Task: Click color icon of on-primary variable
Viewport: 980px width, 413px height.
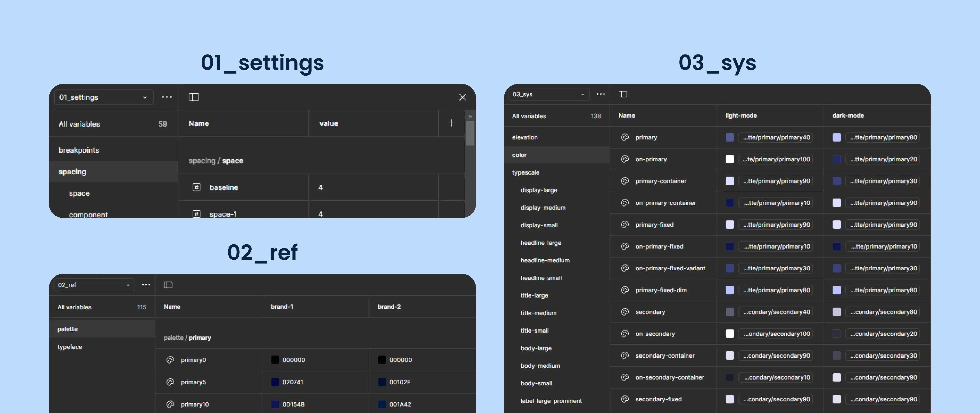Action: point(625,159)
